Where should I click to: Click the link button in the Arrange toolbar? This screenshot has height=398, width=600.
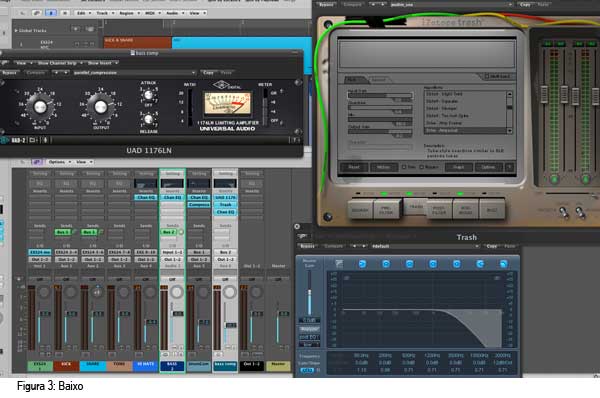click(37, 13)
